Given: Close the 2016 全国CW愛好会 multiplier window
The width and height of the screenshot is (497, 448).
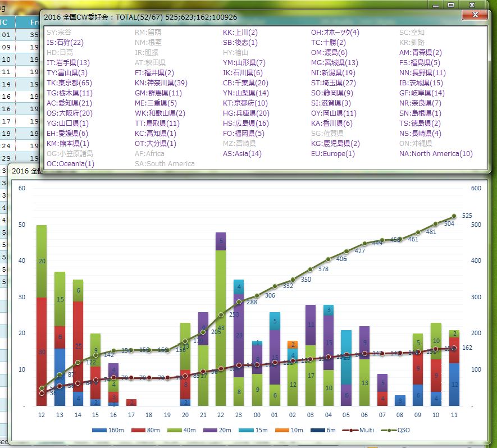Looking at the screenshot, I should (x=476, y=15).
